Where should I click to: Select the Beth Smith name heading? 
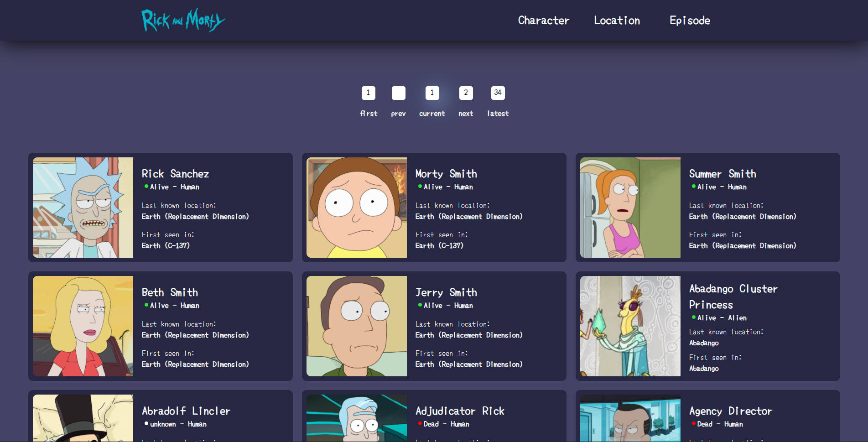(x=170, y=292)
